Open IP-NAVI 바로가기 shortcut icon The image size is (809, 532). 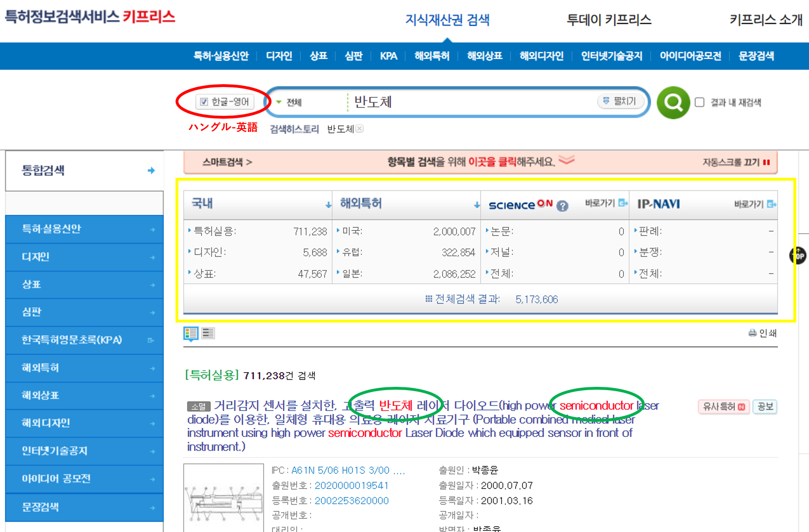tap(772, 204)
